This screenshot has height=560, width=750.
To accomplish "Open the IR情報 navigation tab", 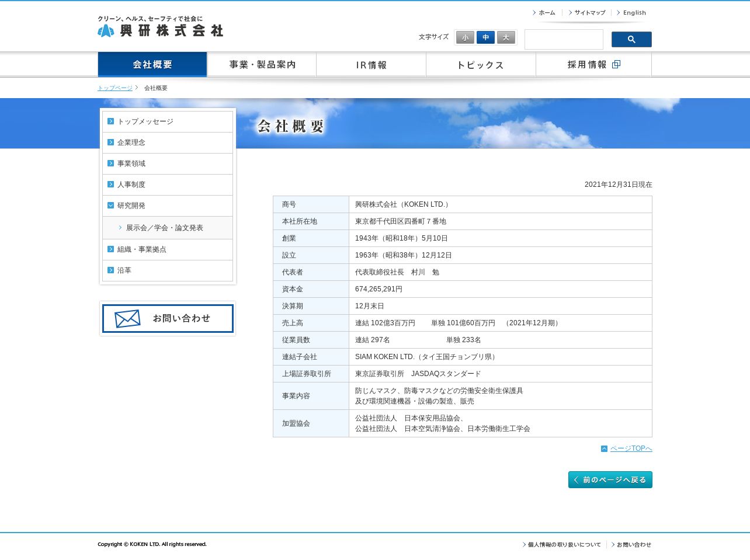I will click(371, 64).
